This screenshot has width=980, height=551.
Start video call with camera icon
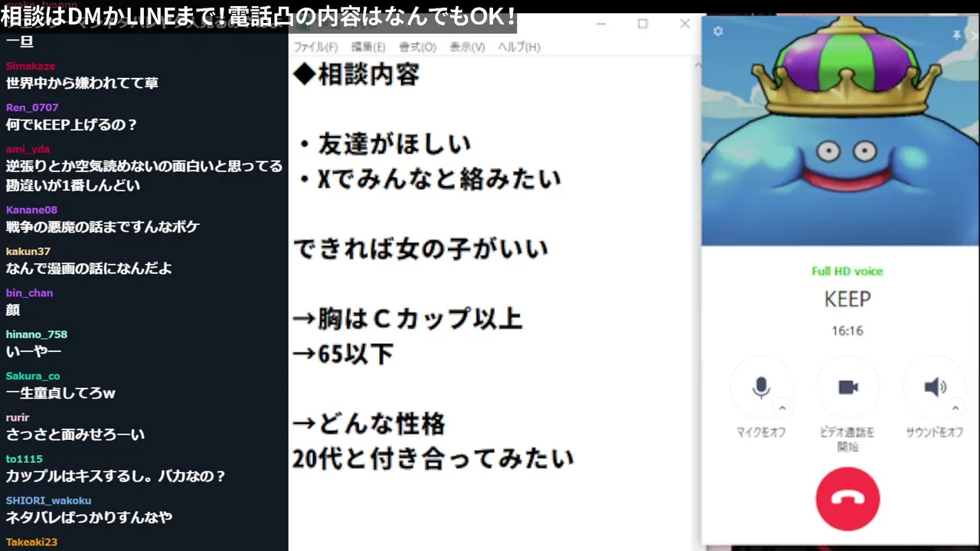click(848, 387)
